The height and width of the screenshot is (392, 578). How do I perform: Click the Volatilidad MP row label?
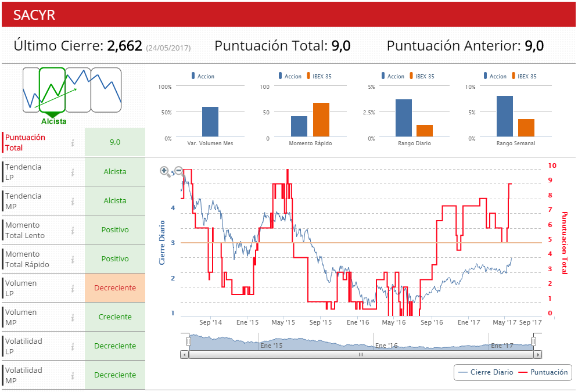coord(24,375)
